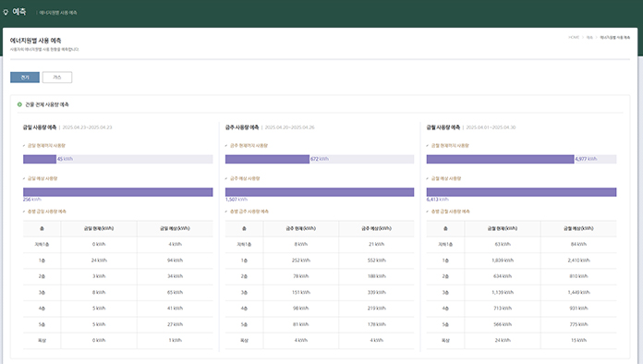This screenshot has height=364, width=643.
Task: Select the 옥상 row in the daily table
Action: [118, 341]
